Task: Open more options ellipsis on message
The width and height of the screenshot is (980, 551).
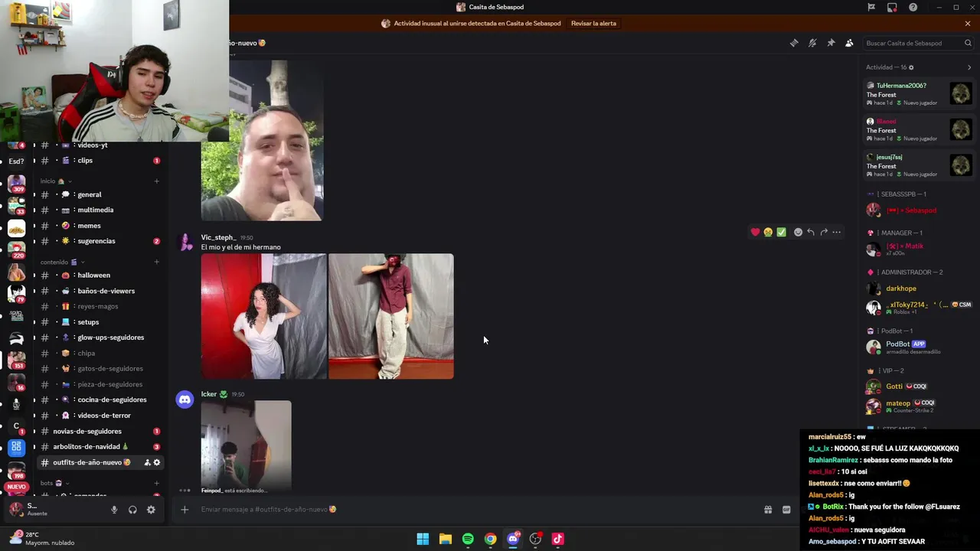Action: 837,232
